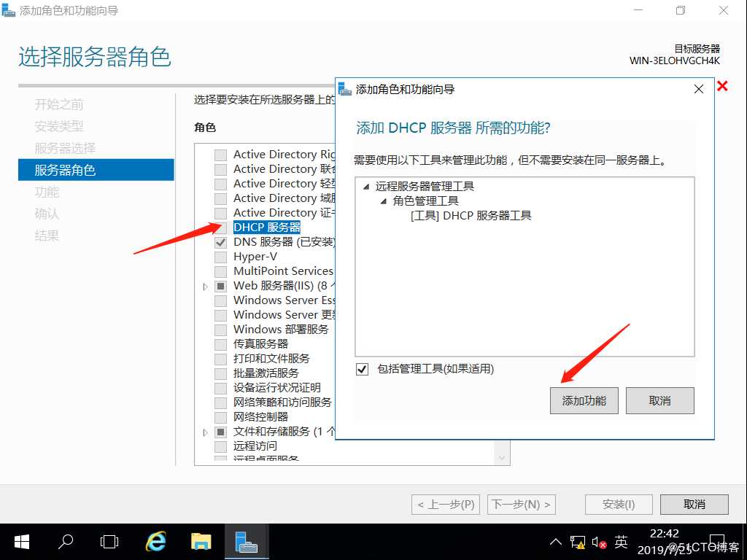Check the 打印和文件服务 checkbox
This screenshot has width=747, height=560.
click(220, 359)
